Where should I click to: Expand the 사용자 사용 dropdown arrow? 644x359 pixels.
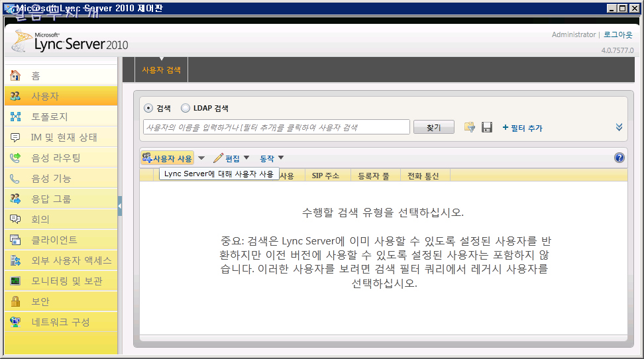[x=201, y=158]
